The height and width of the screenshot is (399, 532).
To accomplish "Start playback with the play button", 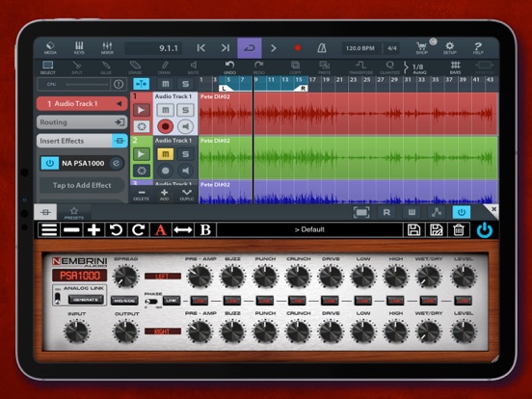I will (274, 48).
